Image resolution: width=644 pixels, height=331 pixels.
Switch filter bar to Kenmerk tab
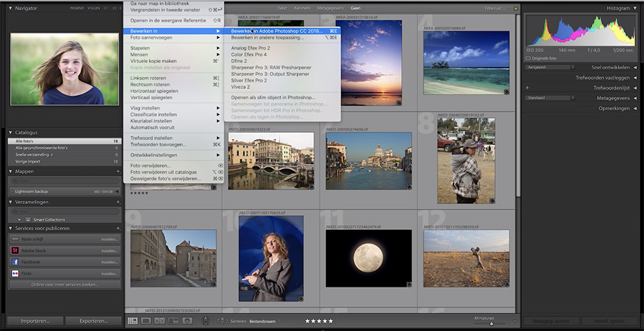pyautogui.click(x=303, y=8)
